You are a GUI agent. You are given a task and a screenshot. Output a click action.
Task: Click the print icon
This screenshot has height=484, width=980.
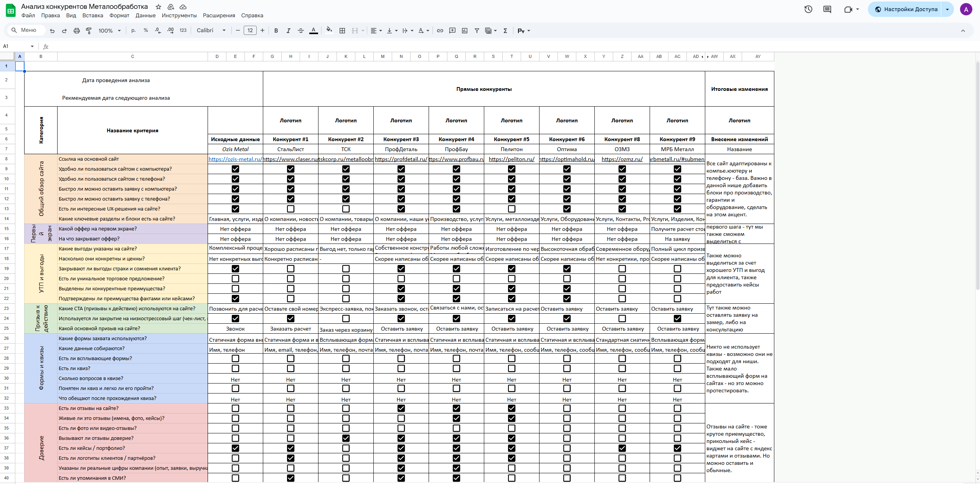coord(76,31)
